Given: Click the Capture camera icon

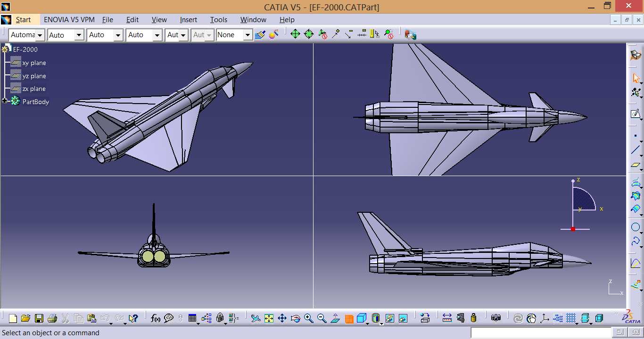Looking at the screenshot, I should [x=495, y=318].
